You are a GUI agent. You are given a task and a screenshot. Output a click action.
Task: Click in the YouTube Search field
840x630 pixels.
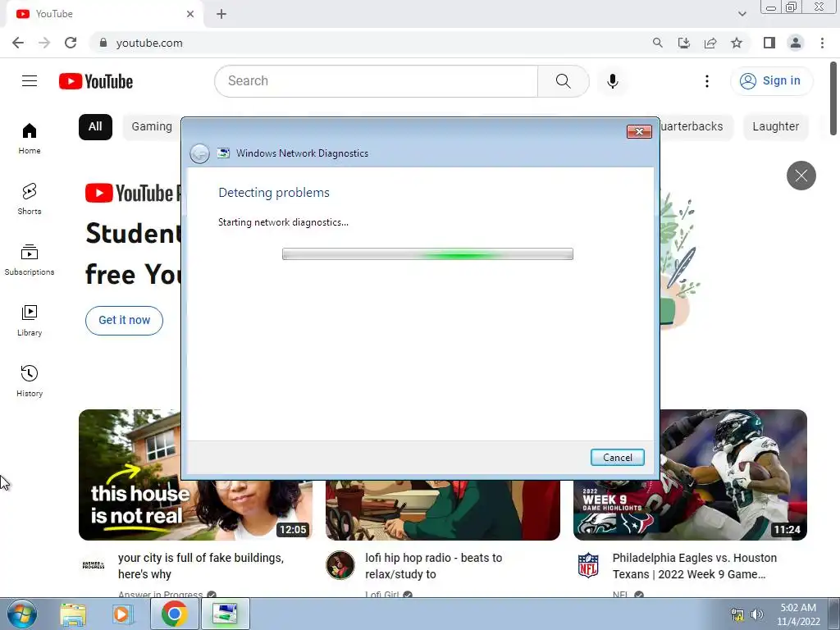(x=376, y=81)
